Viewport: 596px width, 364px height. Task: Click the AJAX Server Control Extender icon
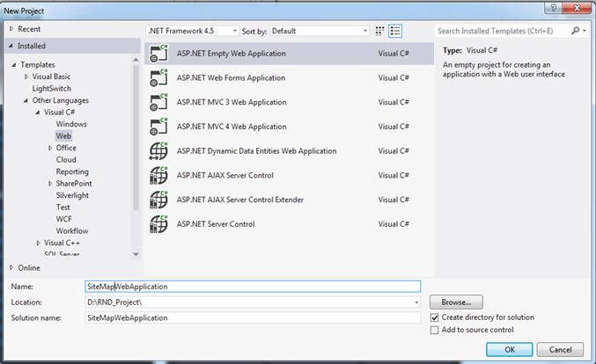pos(159,200)
